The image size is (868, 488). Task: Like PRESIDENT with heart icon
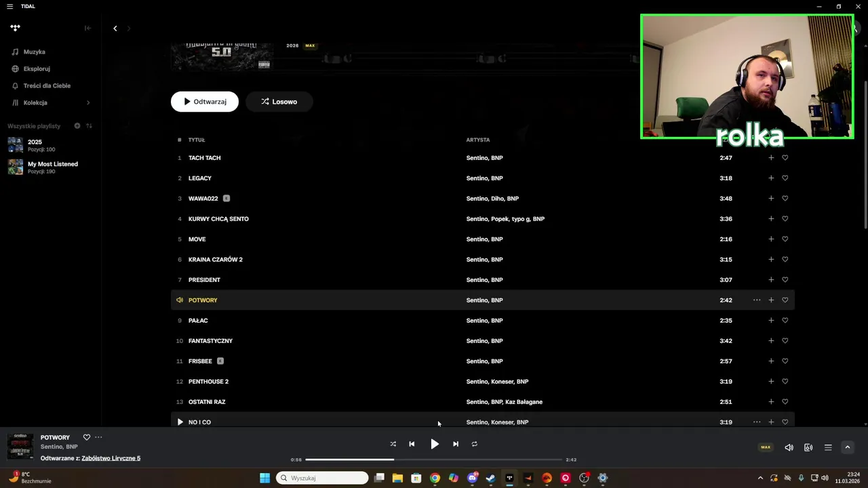[785, 280]
